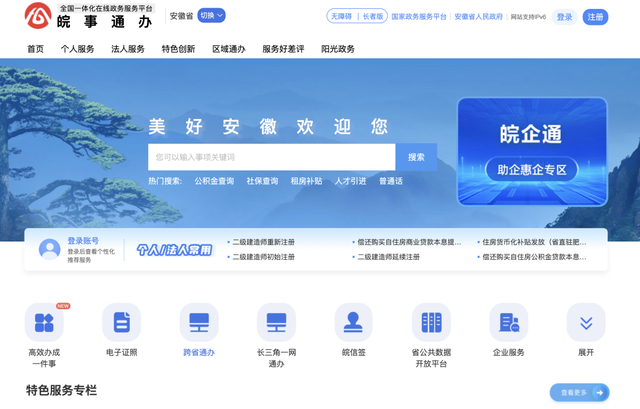Open 住房货币化补贴发放 item
This screenshot has width=640, height=409.
click(x=534, y=242)
